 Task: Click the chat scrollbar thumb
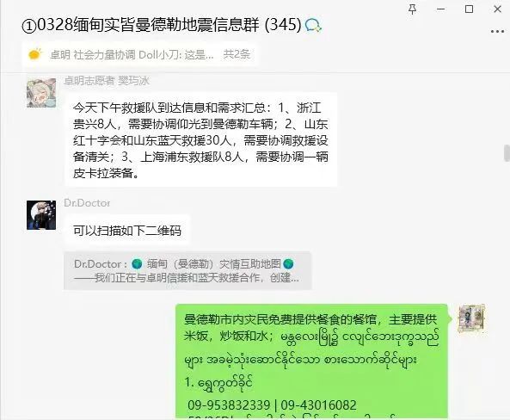pos(507,153)
